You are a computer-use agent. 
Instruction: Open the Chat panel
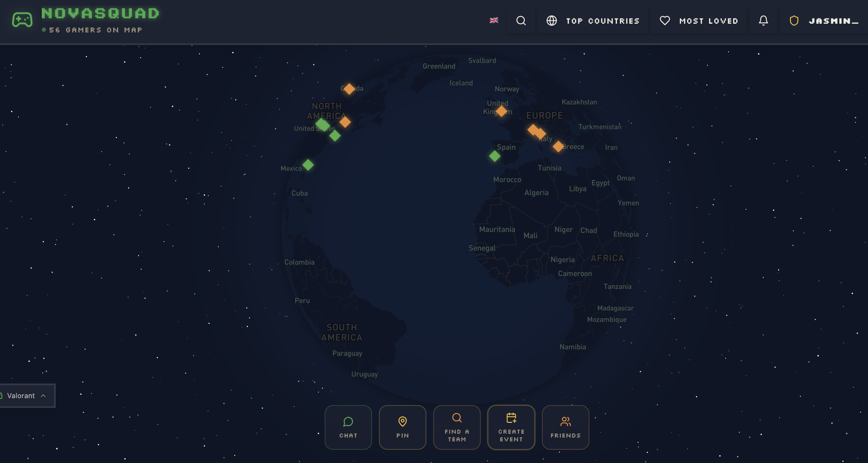[348, 427]
